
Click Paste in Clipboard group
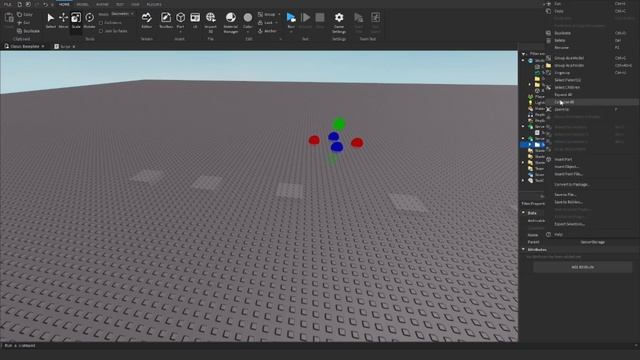click(x=9, y=20)
